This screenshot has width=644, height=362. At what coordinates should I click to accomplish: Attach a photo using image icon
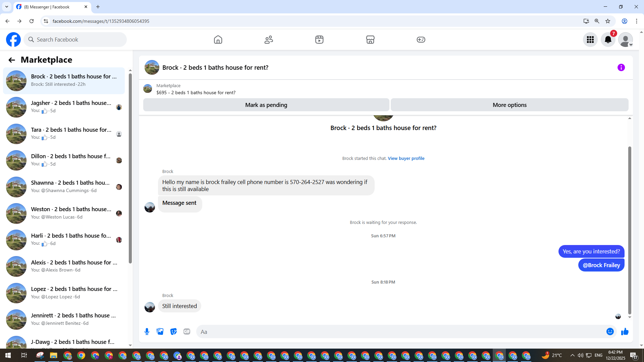click(160, 332)
